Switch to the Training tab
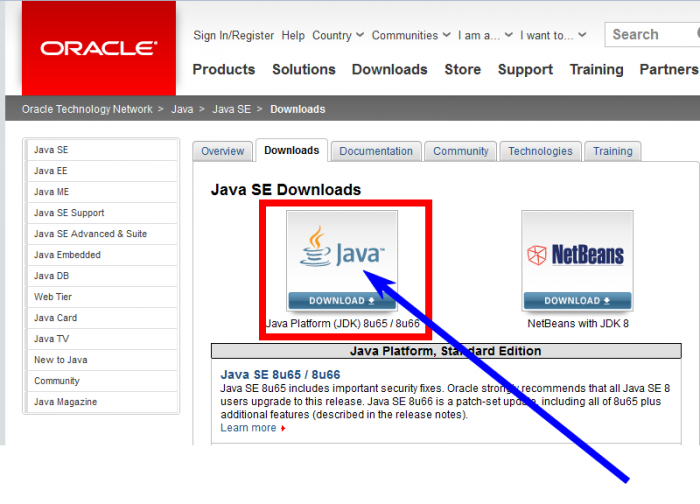The width and height of the screenshot is (700, 504). point(612,151)
